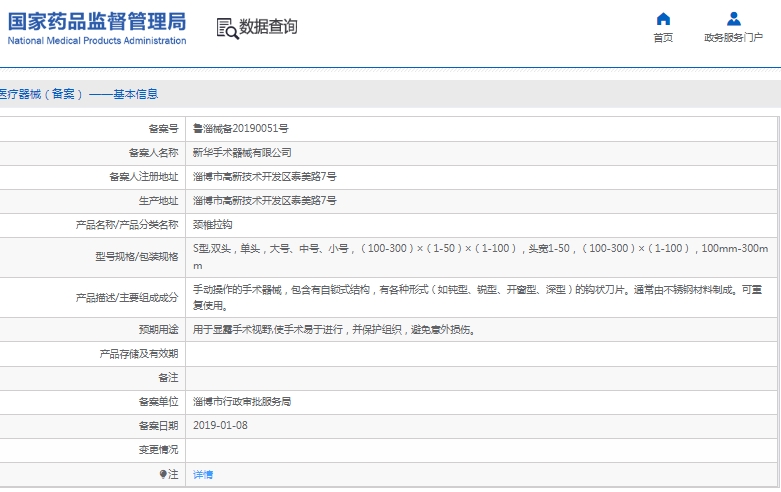The height and width of the screenshot is (492, 781).
Task: Select the value 鲁淄械备20190051号
Action: click(x=241, y=128)
